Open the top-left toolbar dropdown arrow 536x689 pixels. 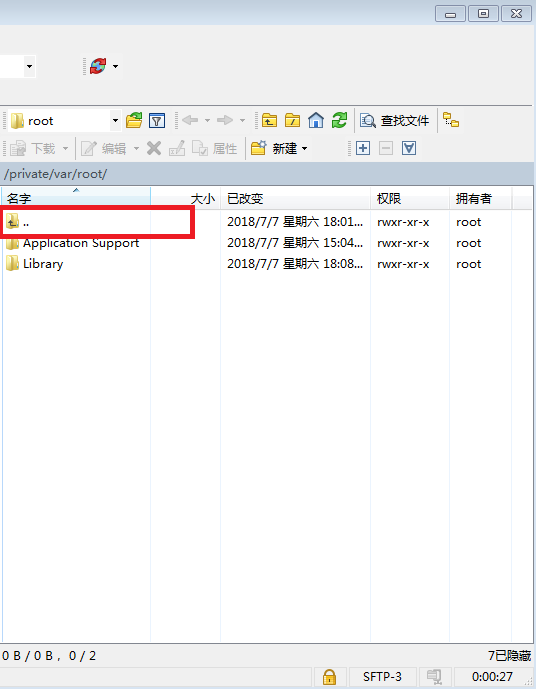click(x=29, y=66)
